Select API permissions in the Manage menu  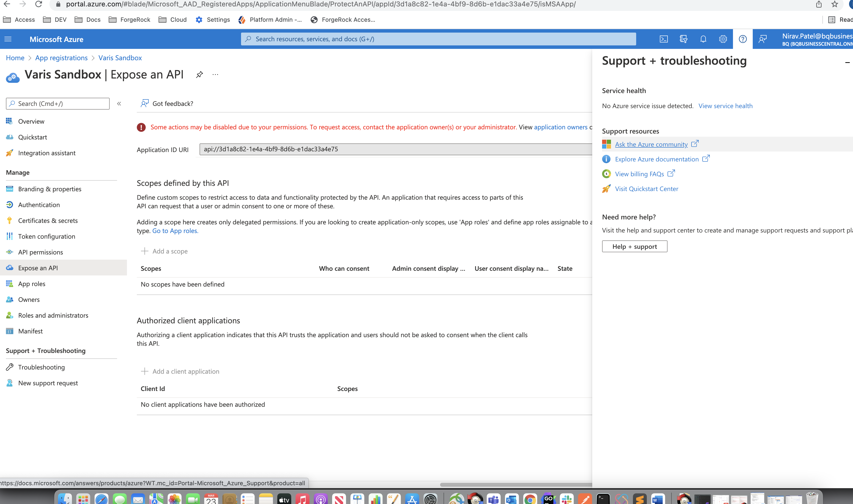point(41,252)
